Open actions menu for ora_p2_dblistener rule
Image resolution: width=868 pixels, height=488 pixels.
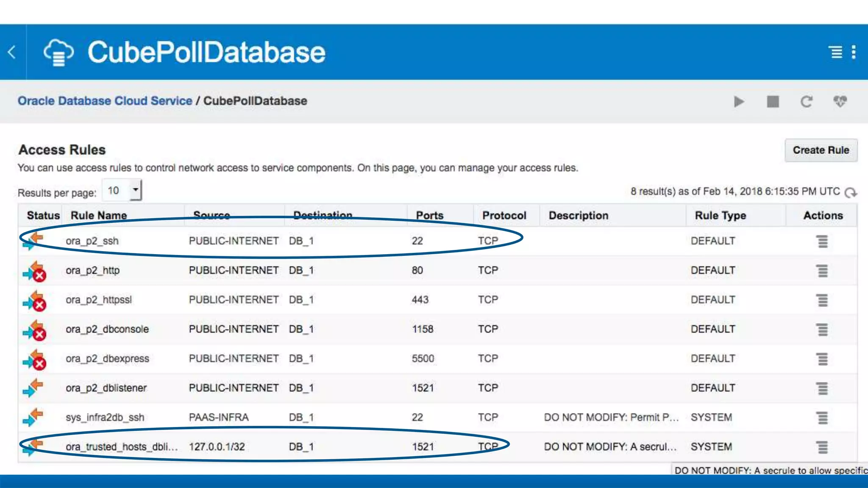click(x=822, y=388)
